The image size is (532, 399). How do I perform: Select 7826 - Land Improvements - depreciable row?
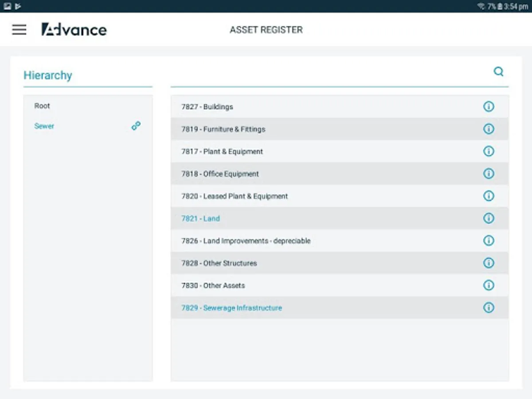[x=246, y=241]
